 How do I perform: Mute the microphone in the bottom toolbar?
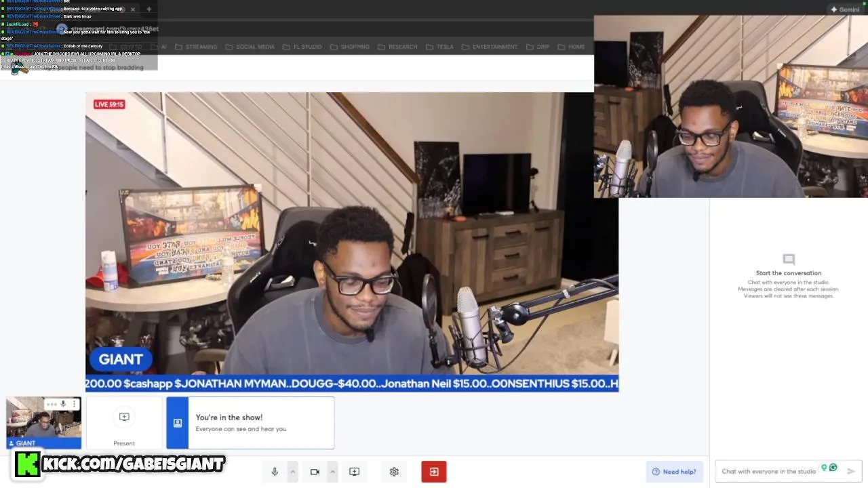pos(275,472)
